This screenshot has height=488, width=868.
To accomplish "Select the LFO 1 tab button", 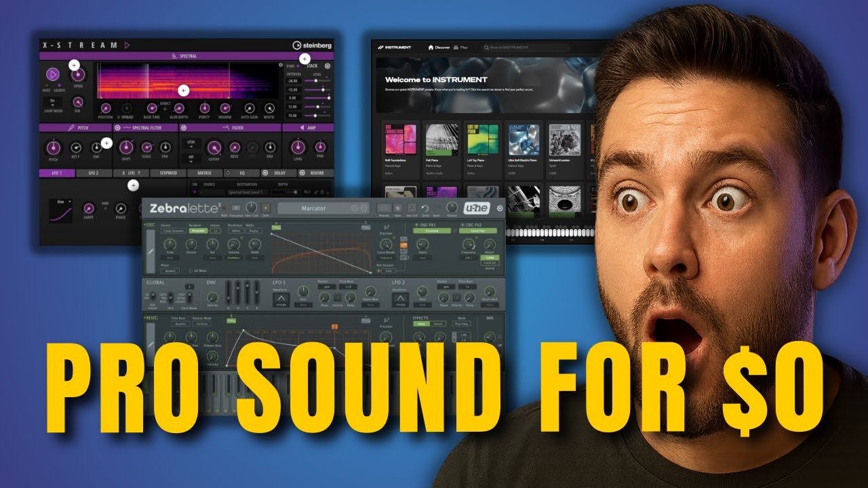I will pos(57,173).
